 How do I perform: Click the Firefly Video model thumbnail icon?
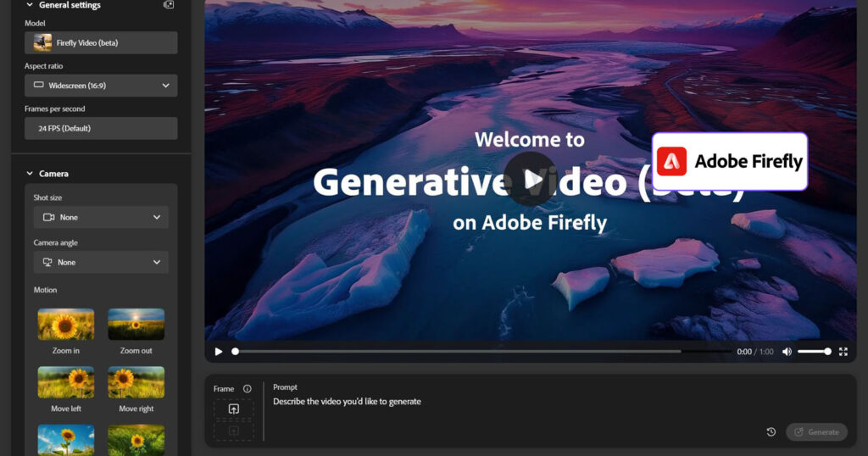pyautogui.click(x=42, y=42)
